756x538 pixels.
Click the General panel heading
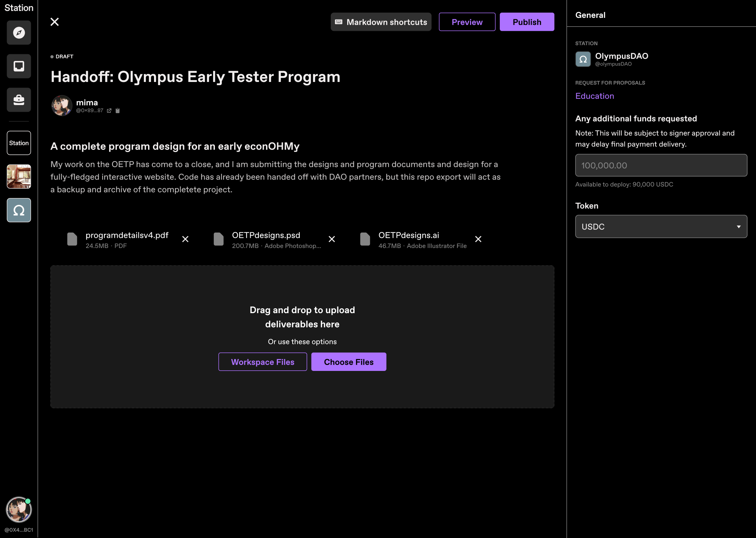pos(590,15)
